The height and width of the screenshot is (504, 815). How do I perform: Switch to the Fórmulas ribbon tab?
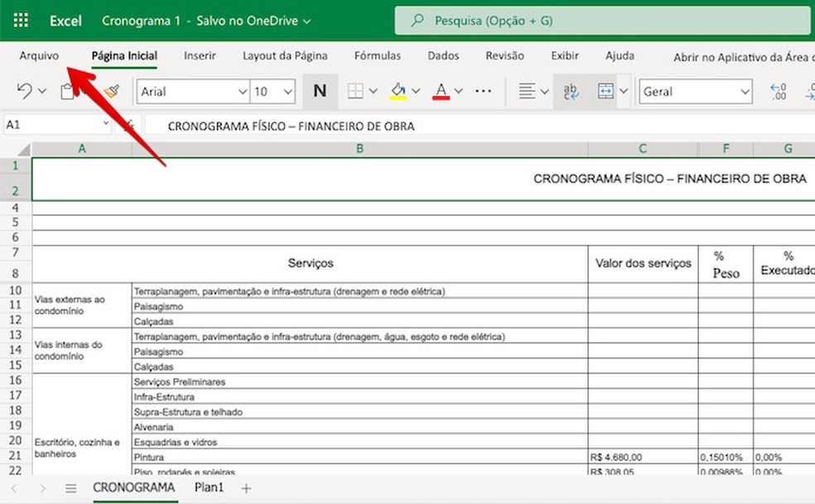tap(377, 55)
